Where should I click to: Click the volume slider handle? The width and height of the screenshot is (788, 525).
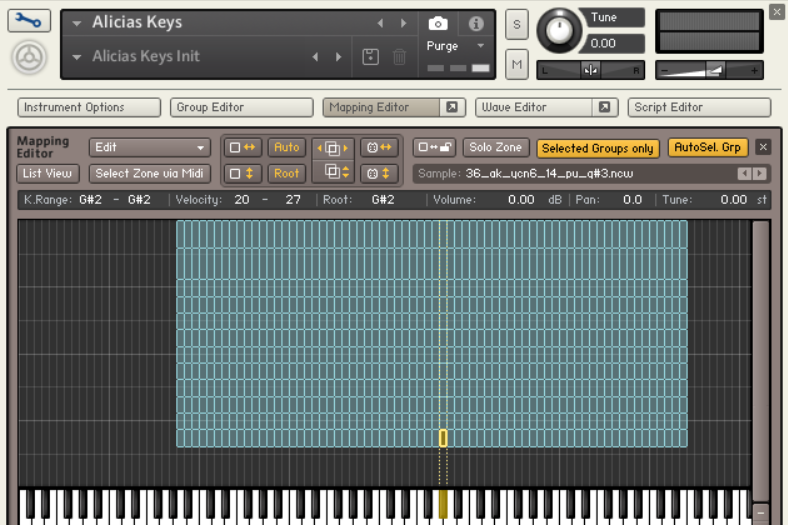[x=715, y=70]
